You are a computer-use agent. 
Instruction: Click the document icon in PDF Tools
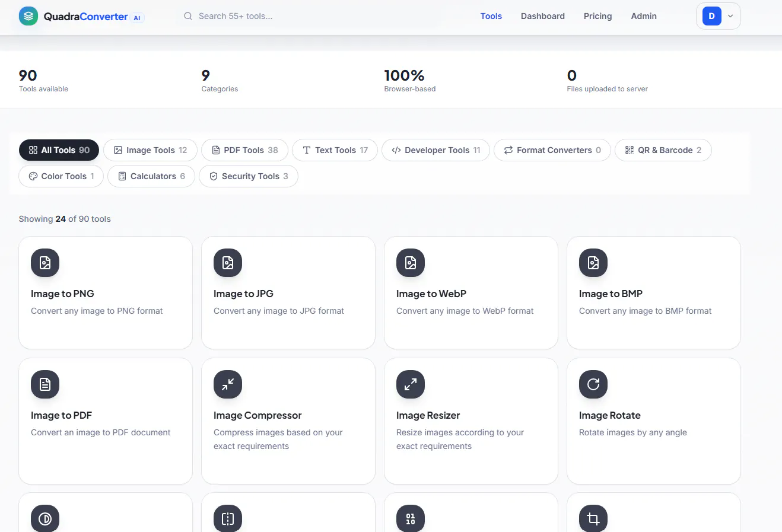pos(216,150)
